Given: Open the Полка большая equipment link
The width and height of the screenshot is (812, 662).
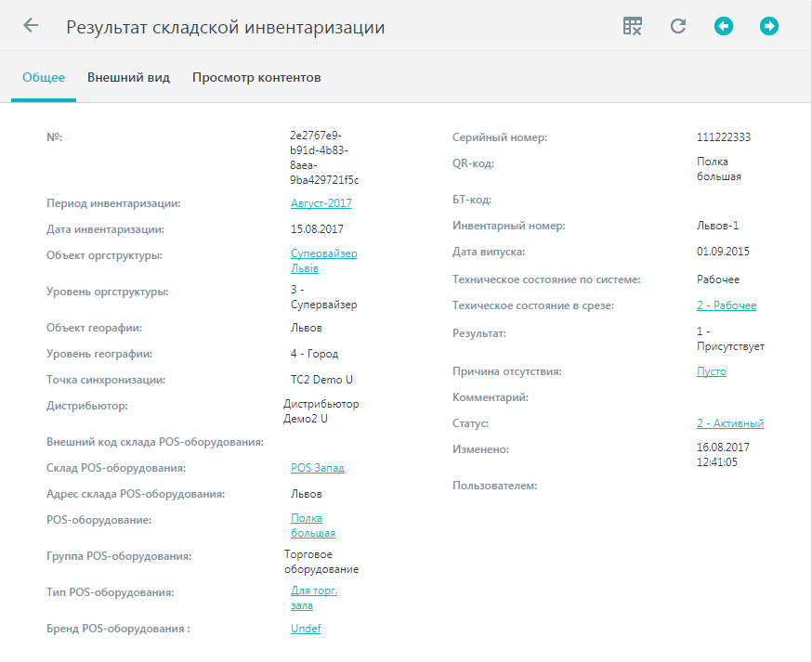Looking at the screenshot, I should [313, 526].
